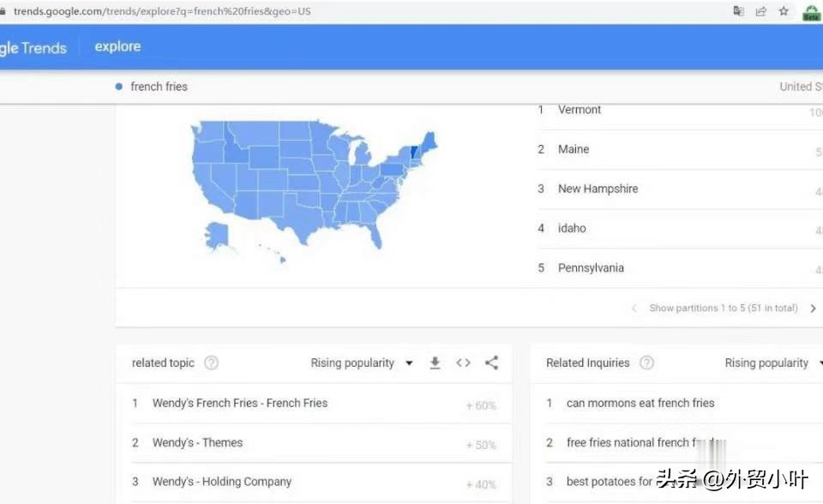Go to previous page of region partitions
This screenshot has width=823, height=504.
[x=634, y=309]
